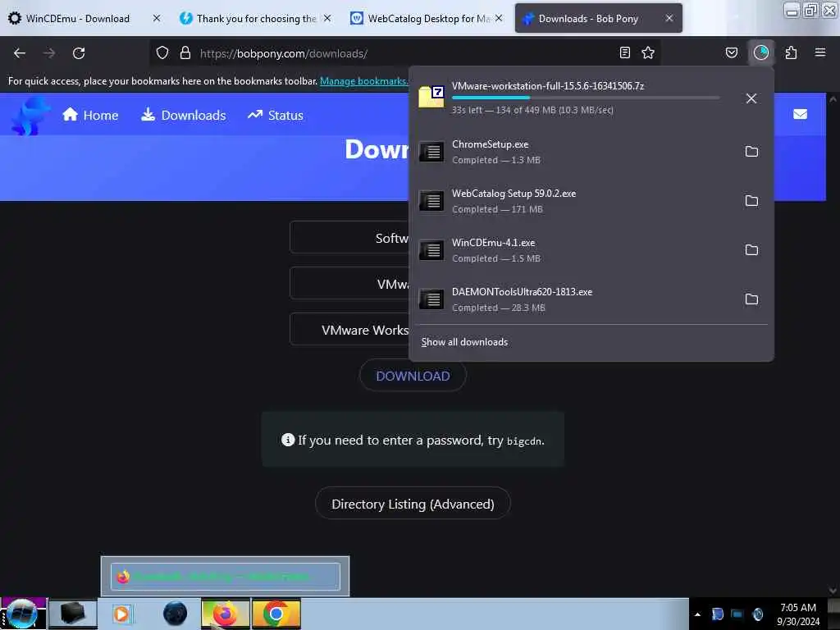Click the bobpony.com address bar
The height and width of the screenshot is (630, 840).
click(x=405, y=53)
